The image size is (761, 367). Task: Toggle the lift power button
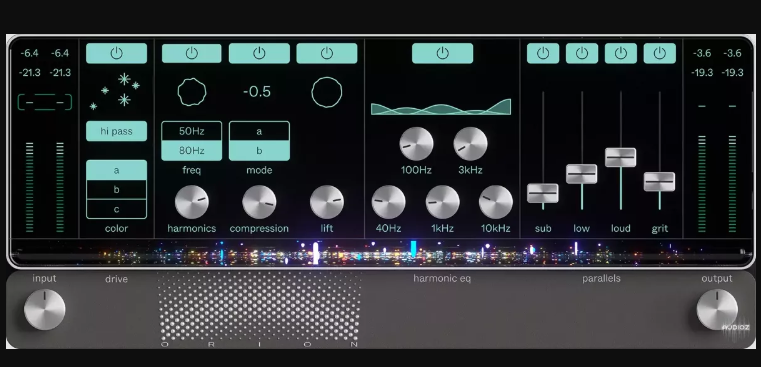[327, 53]
